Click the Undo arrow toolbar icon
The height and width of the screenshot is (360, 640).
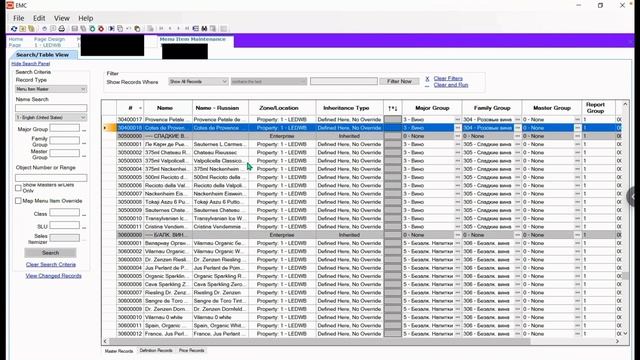pyautogui.click(x=128, y=29)
